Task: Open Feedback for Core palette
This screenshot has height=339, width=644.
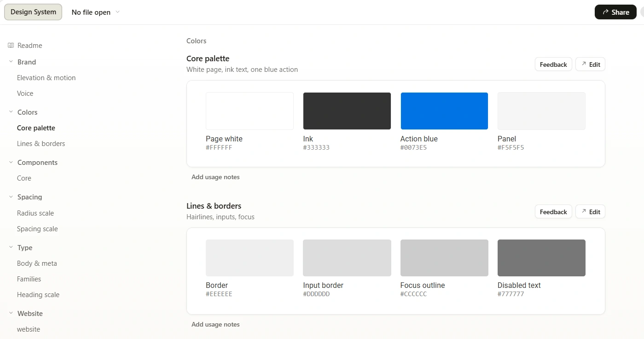Action: 553,64
